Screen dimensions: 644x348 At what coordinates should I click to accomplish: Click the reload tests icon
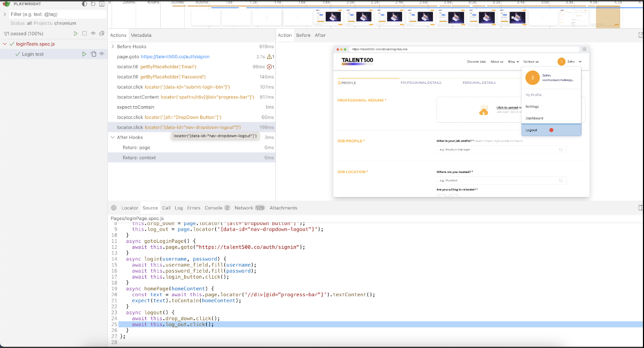pyautogui.click(x=93, y=4)
